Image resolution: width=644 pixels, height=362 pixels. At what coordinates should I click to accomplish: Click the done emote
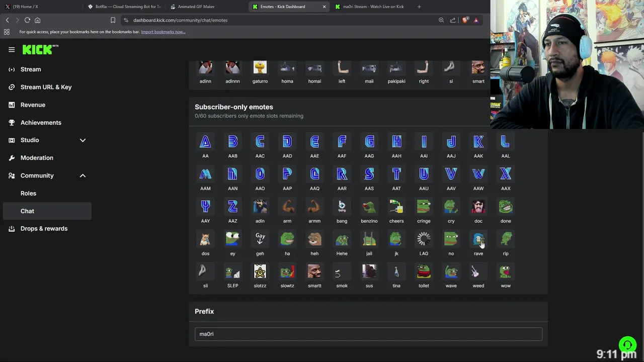(x=506, y=207)
